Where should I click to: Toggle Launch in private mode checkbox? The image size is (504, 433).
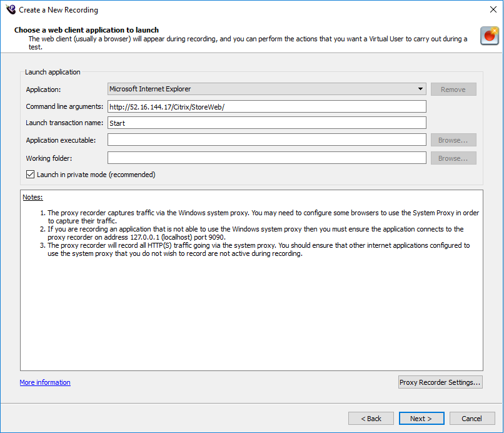click(x=31, y=175)
